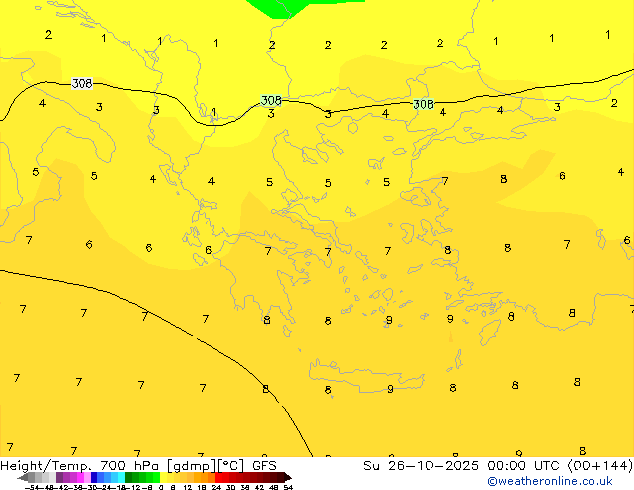The height and width of the screenshot is (490, 634).
Task: Pick the bright red swatch at 24 in the legend
Action: tap(218, 478)
